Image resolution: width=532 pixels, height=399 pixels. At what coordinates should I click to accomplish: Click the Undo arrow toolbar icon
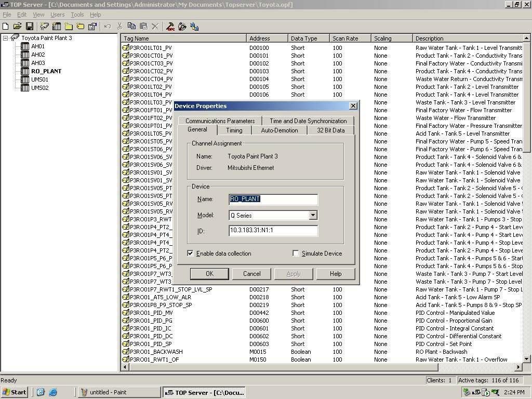pyautogui.click(x=108, y=26)
